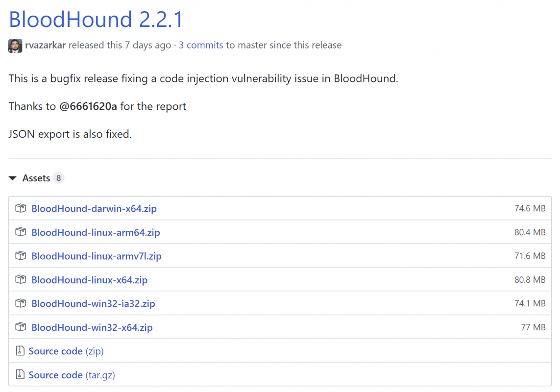Click the Assets count badge
560x392 pixels.
pyautogui.click(x=58, y=178)
